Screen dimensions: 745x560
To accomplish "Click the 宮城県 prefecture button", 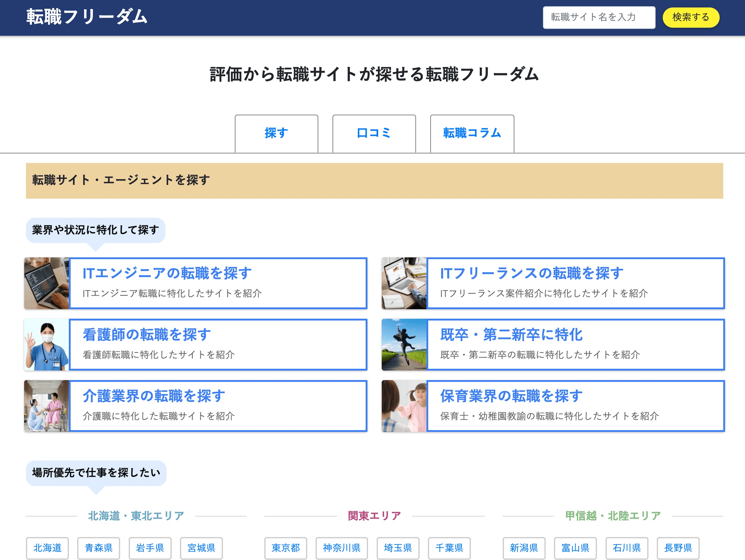I will click(201, 547).
